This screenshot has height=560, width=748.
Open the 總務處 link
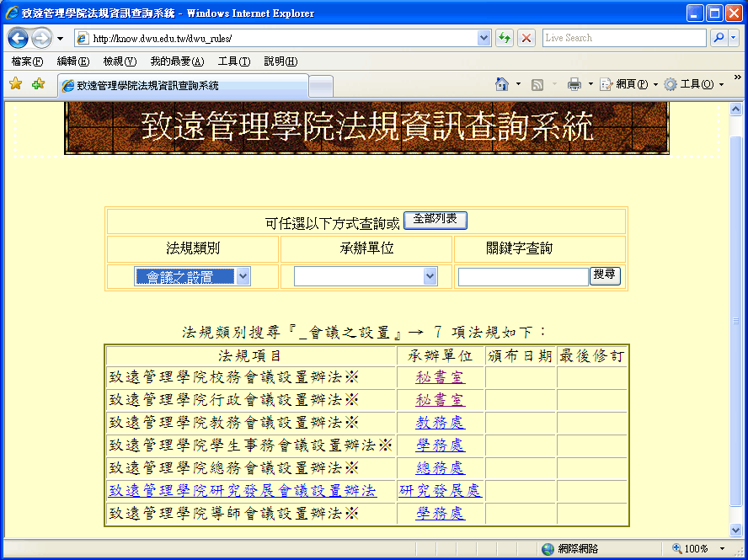coord(441,468)
